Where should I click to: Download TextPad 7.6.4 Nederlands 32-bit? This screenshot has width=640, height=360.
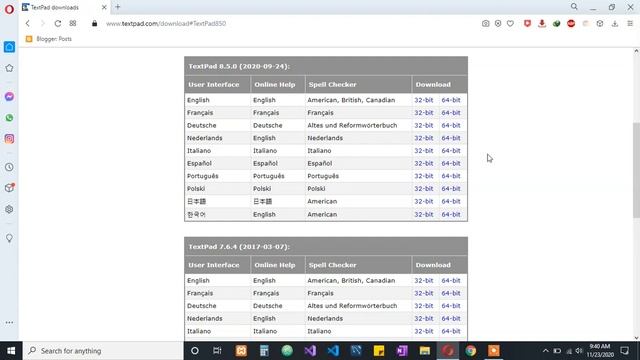coord(424,318)
